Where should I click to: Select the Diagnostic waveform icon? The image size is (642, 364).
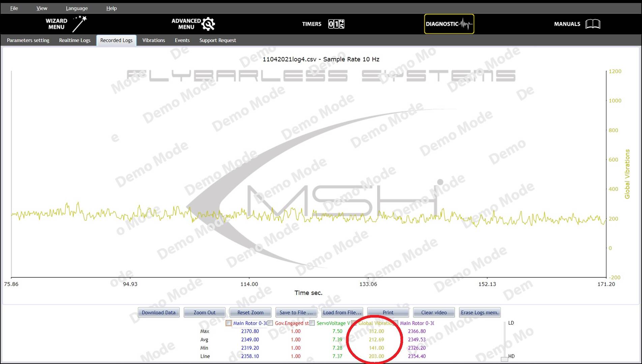[466, 24]
